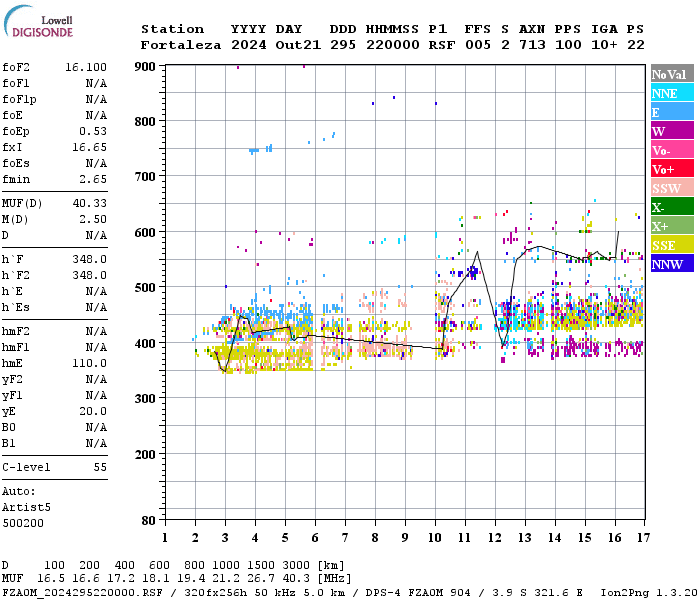This screenshot has width=700, height=600.
Task: Click the 713 value under AXN
Action: point(532,45)
